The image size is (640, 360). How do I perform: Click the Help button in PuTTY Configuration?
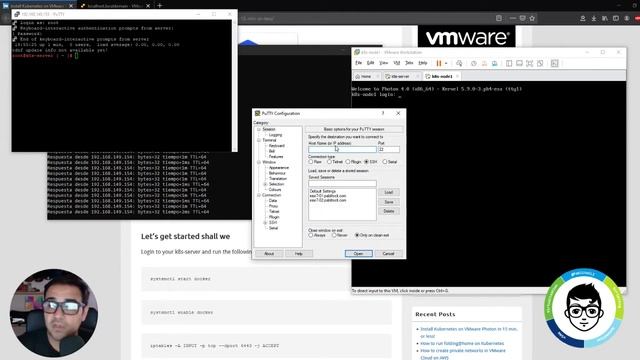pyautogui.click(x=299, y=254)
